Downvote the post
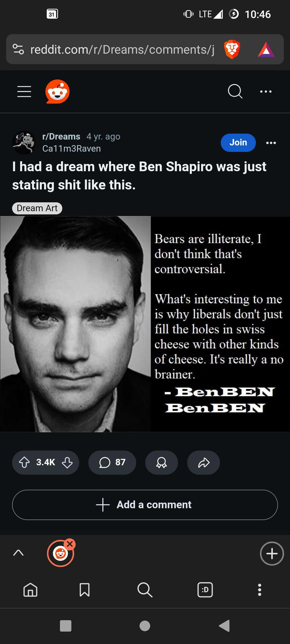The height and width of the screenshot is (644, 290). 67,462
